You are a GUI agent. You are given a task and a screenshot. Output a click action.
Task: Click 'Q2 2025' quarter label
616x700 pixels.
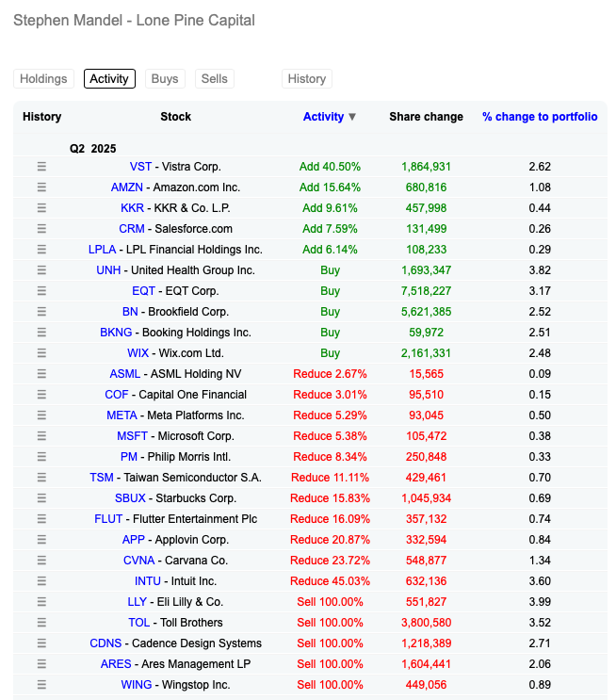tap(93, 149)
